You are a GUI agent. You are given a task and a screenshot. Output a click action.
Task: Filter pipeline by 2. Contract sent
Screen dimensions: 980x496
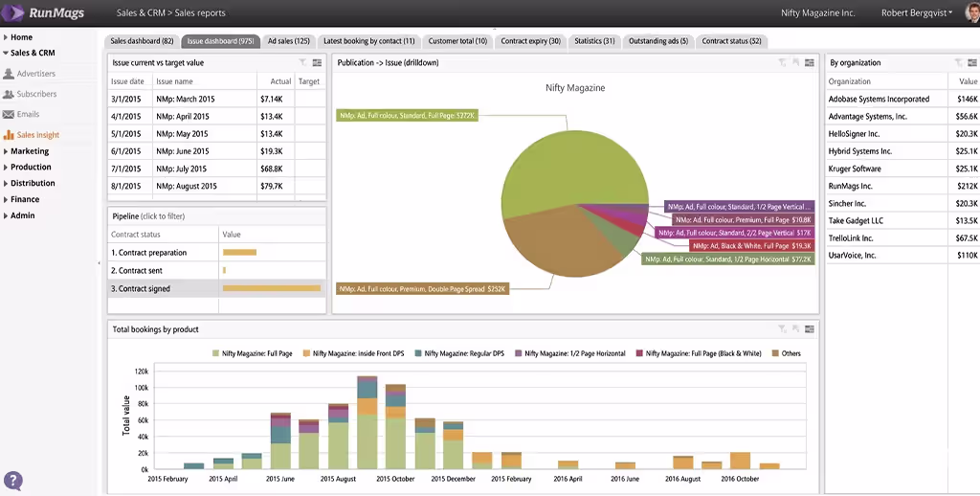pyautogui.click(x=217, y=271)
